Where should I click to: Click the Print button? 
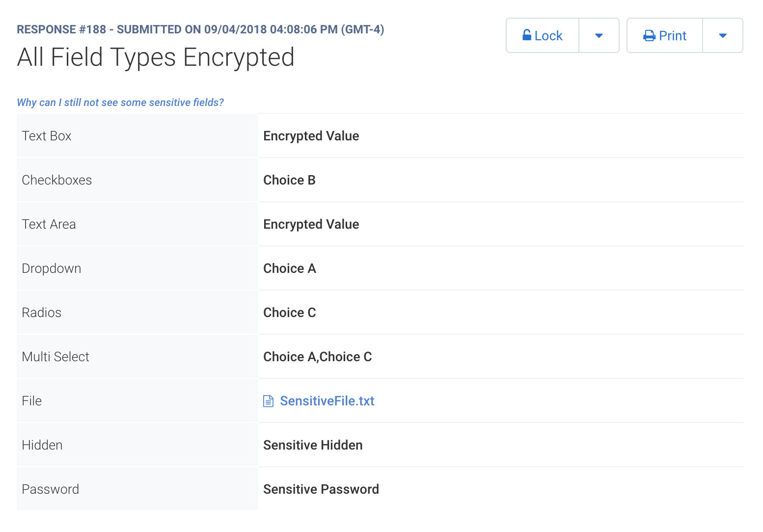tap(665, 35)
